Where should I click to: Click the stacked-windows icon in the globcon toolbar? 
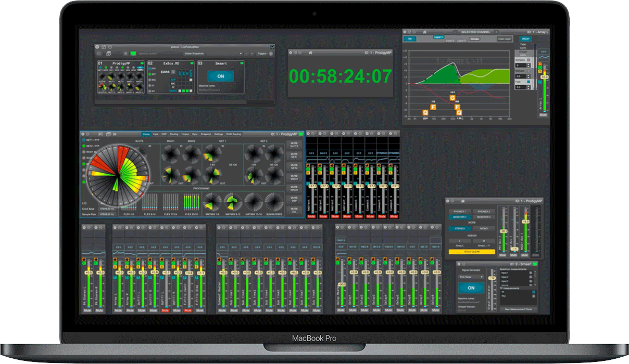tap(108, 53)
